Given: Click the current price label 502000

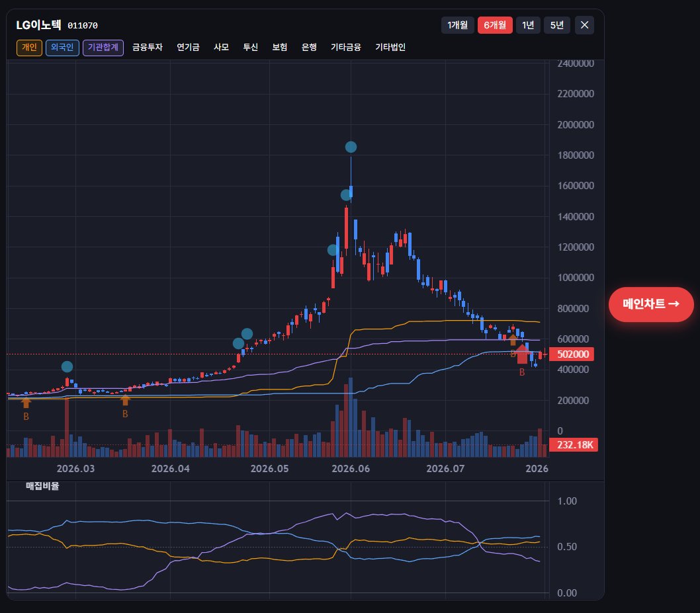Looking at the screenshot, I should click(571, 354).
